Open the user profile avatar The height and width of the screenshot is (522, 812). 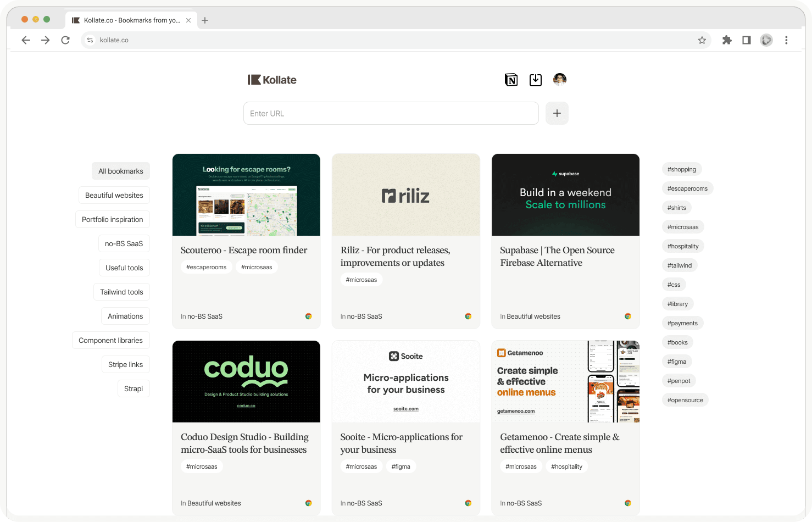(x=560, y=80)
